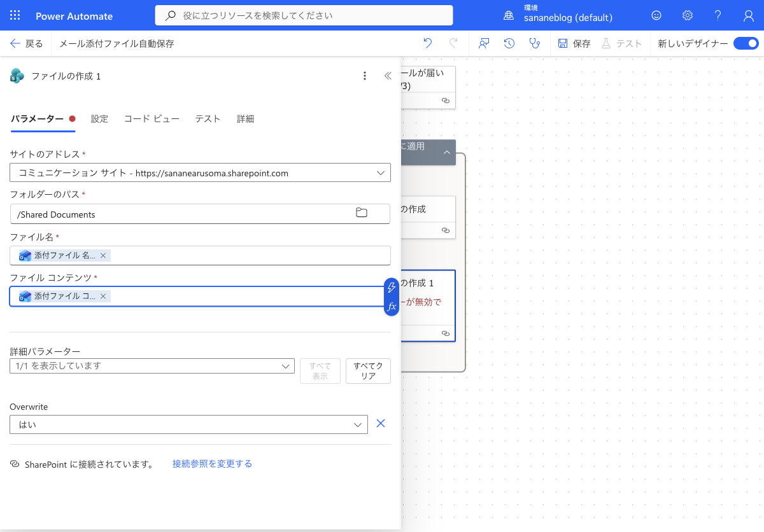Expand the Overwrite はい dropdown
This screenshot has height=532, width=764.
click(x=188, y=424)
